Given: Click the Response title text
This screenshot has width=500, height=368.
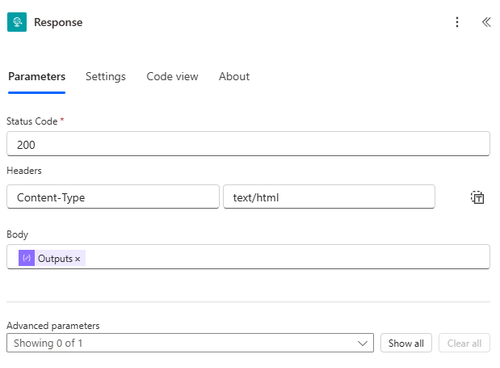Looking at the screenshot, I should click(x=58, y=22).
